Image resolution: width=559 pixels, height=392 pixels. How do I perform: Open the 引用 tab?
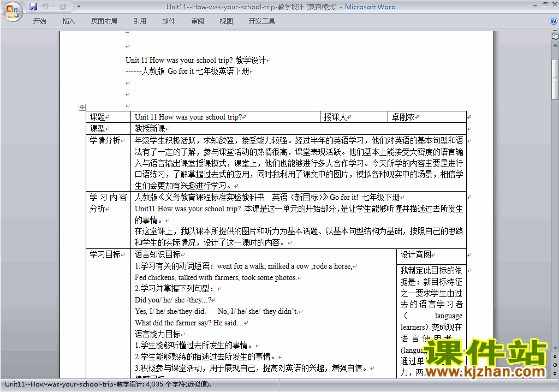(140, 21)
